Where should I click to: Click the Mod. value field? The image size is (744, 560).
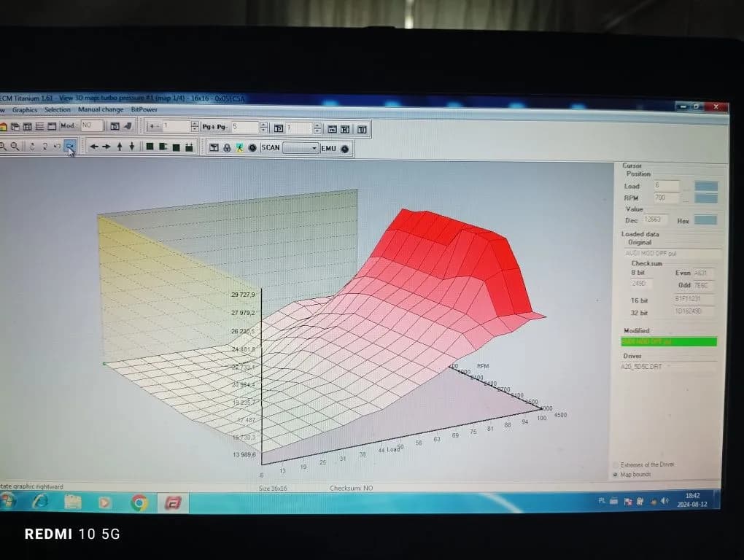point(91,126)
